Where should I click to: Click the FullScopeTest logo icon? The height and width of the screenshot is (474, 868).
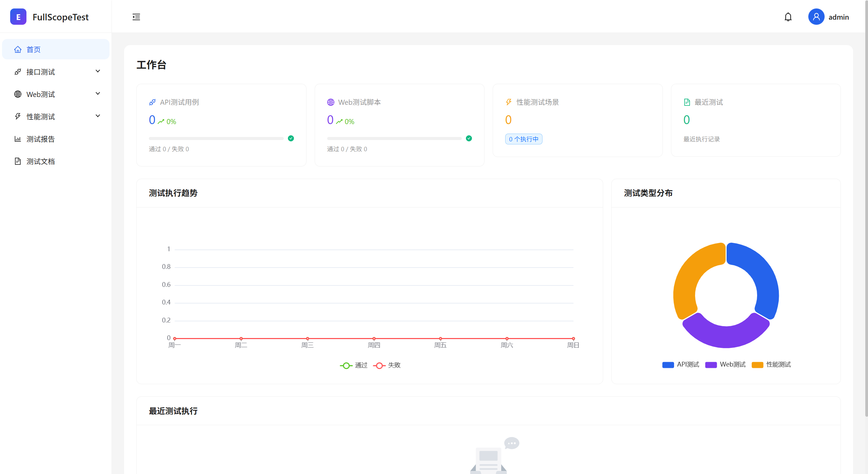pyautogui.click(x=18, y=17)
